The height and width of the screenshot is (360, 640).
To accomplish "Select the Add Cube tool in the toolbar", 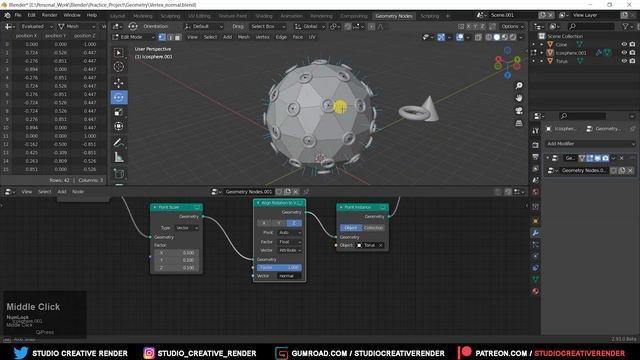I will 119,174.
